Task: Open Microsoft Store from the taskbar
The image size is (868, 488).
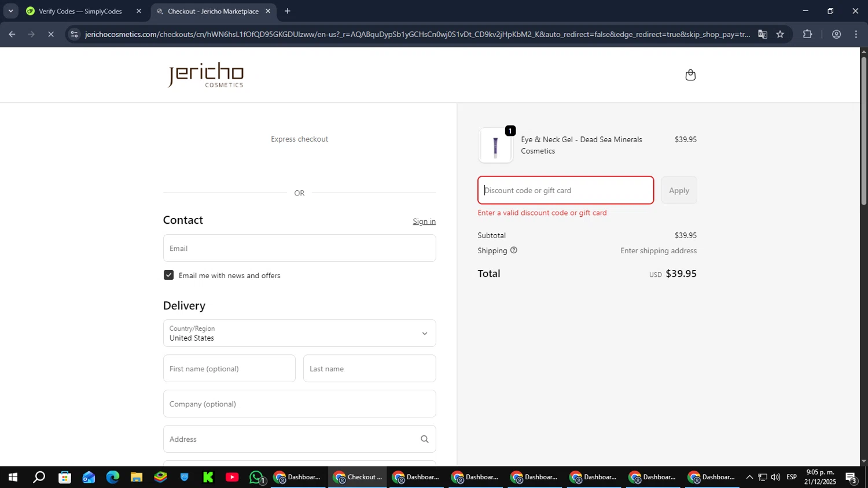Action: point(65,477)
